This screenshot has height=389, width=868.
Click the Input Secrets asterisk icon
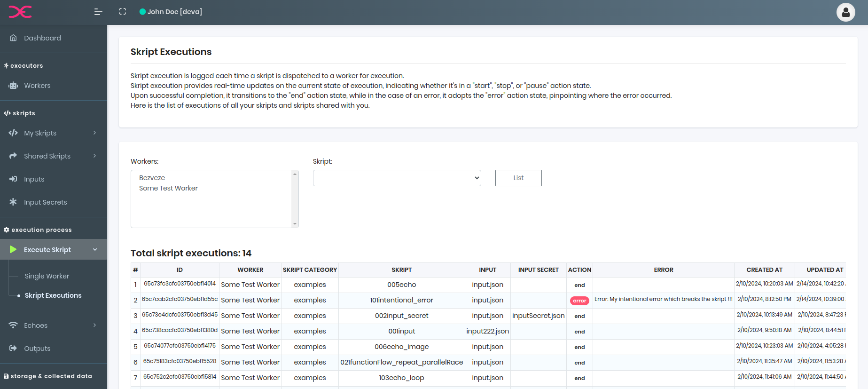tap(13, 202)
